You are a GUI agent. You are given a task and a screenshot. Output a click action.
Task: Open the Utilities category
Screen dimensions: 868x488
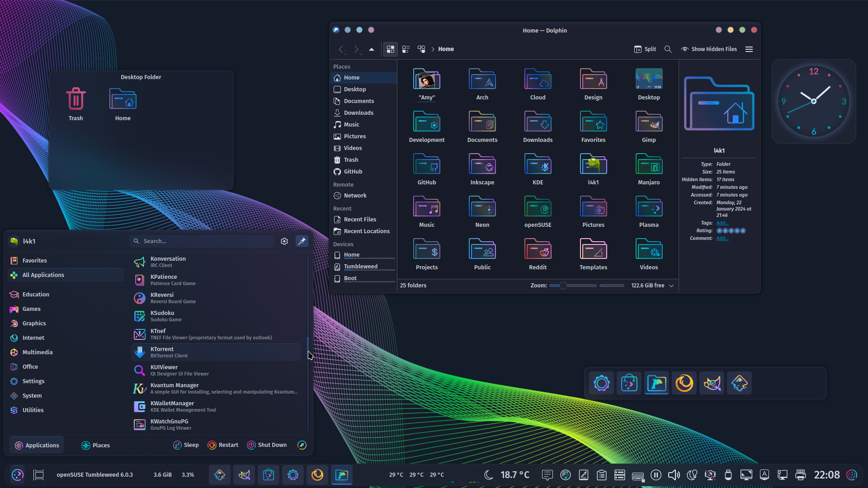point(66,410)
